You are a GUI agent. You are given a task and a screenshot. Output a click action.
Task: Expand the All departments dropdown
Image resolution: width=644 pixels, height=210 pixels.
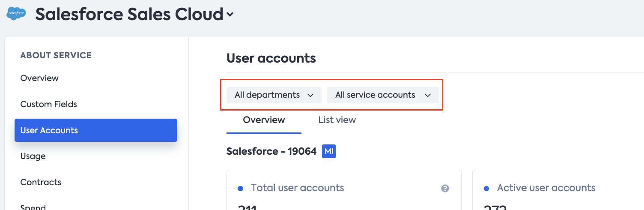pos(274,95)
